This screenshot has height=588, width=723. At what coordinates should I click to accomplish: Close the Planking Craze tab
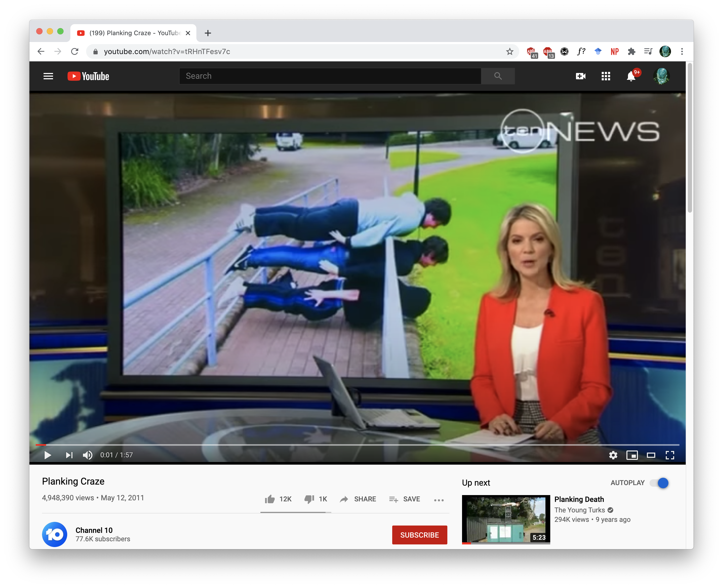click(188, 33)
